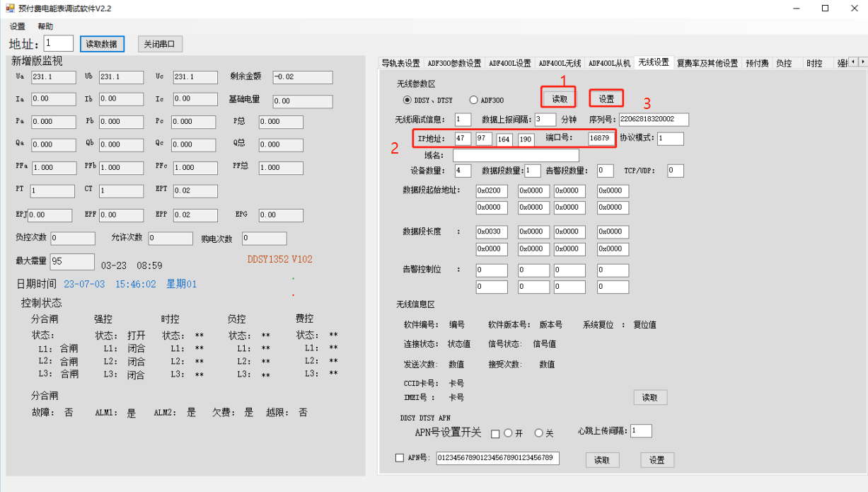Focus the 地址 input box
Screen dimensions: 868x492
point(59,44)
